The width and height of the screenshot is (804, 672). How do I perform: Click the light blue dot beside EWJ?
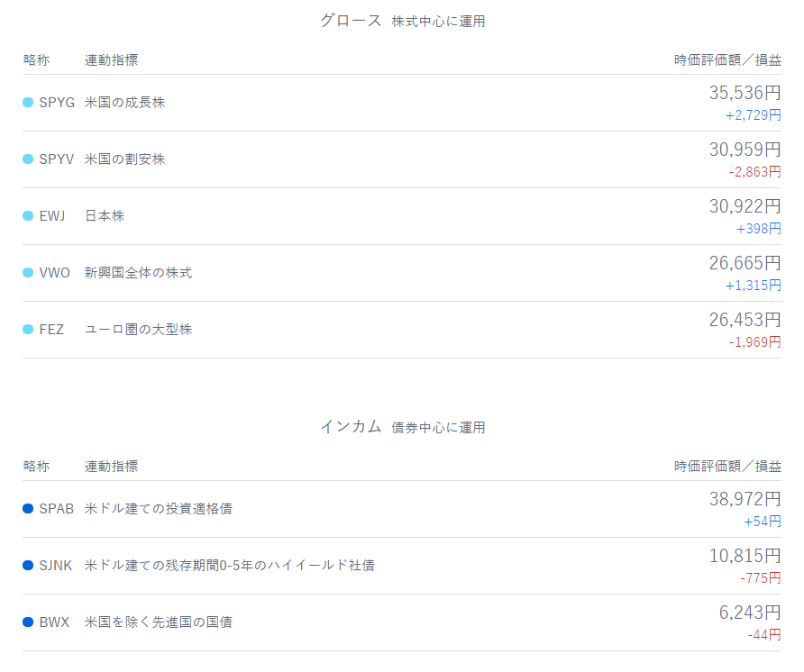(28, 216)
